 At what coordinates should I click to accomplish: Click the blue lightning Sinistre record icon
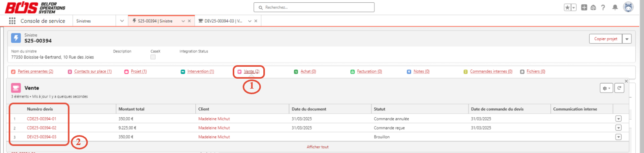click(x=16, y=38)
